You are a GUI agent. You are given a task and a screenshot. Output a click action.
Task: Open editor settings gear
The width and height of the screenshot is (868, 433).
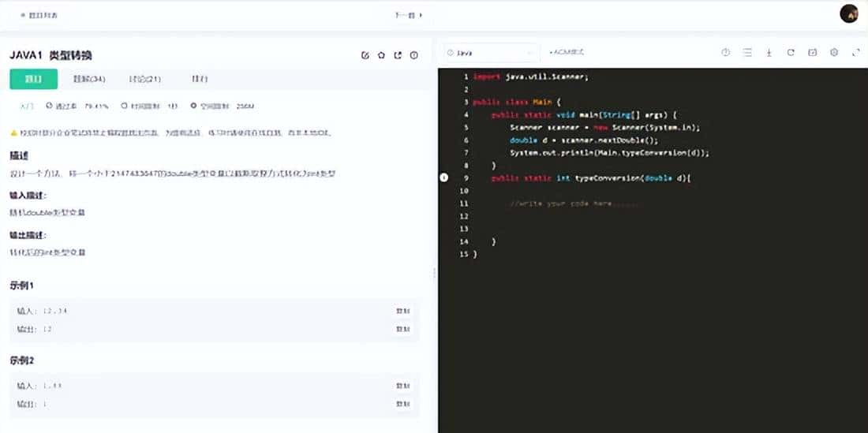coord(834,53)
